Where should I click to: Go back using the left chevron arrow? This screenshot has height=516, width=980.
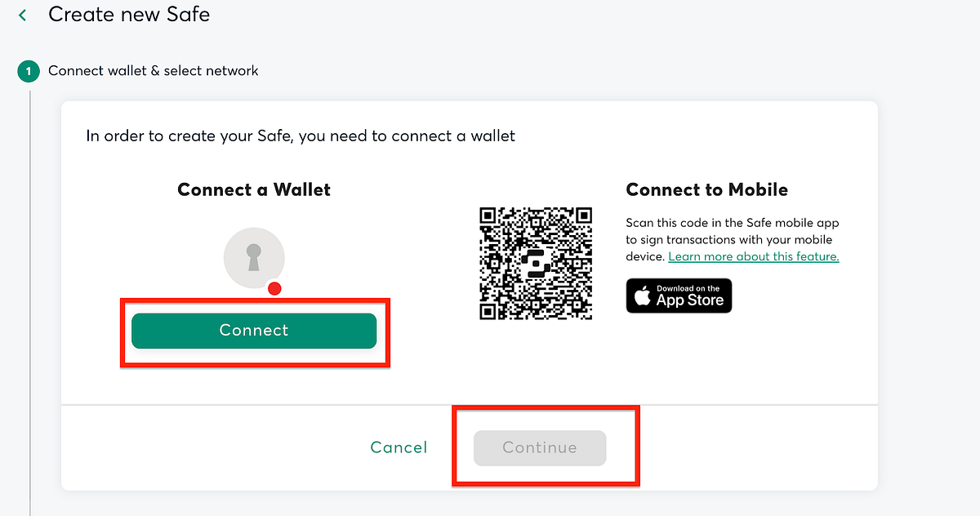click(x=23, y=15)
